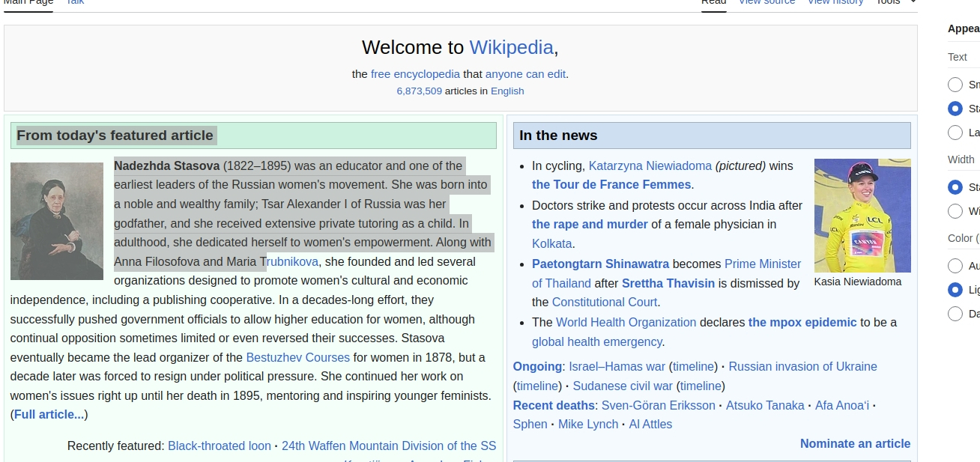Select the Light color radio option
This screenshot has height=462, width=980.
[x=955, y=290]
